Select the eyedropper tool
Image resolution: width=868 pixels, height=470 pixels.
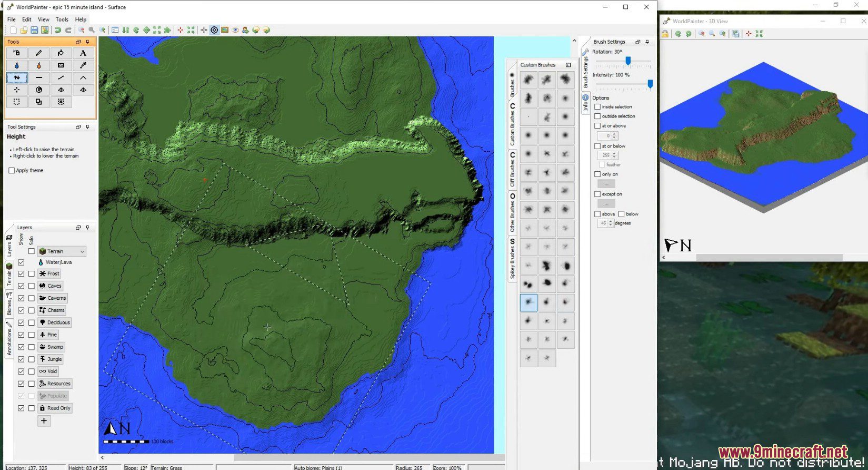pos(83,65)
